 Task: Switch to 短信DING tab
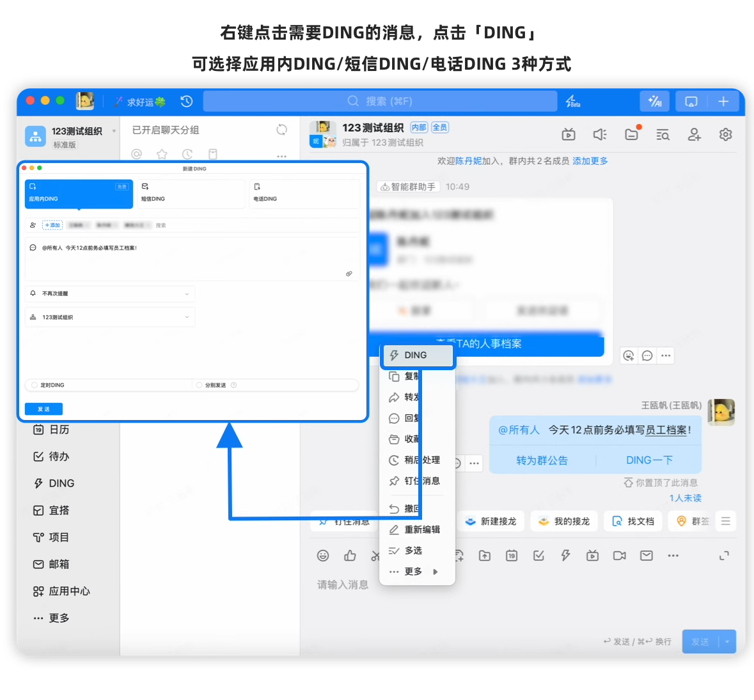pyautogui.click(x=191, y=194)
